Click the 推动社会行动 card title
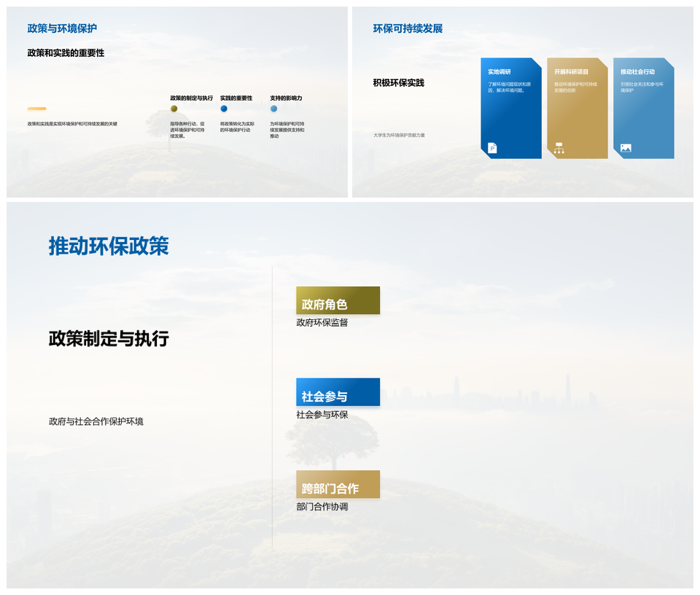 click(x=637, y=72)
